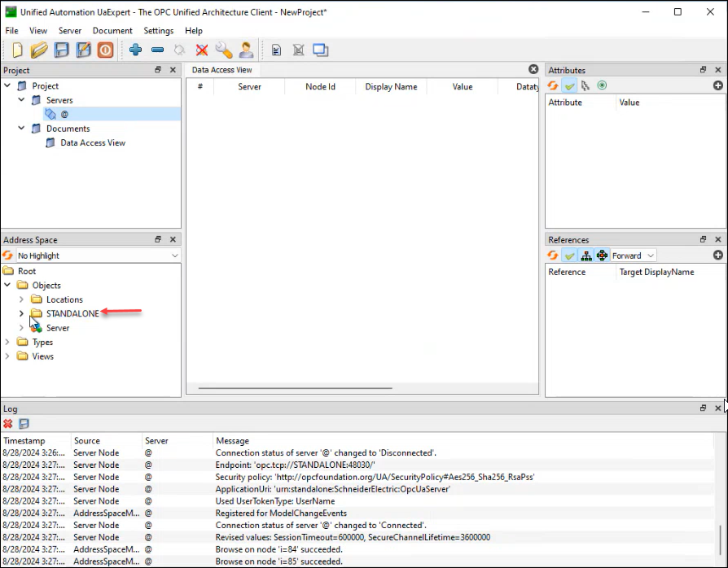Toggle the red-green node icon in References toolbar

602,256
